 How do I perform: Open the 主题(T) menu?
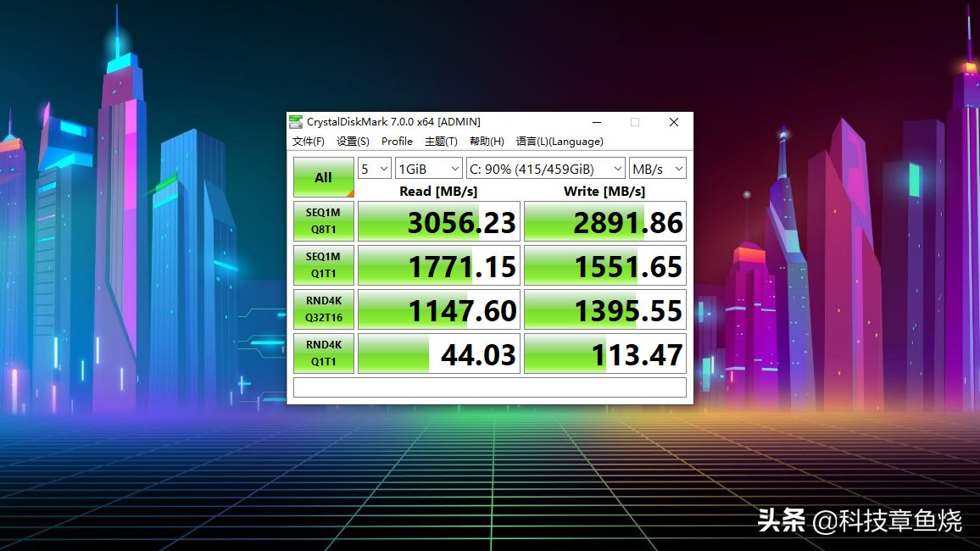click(441, 142)
